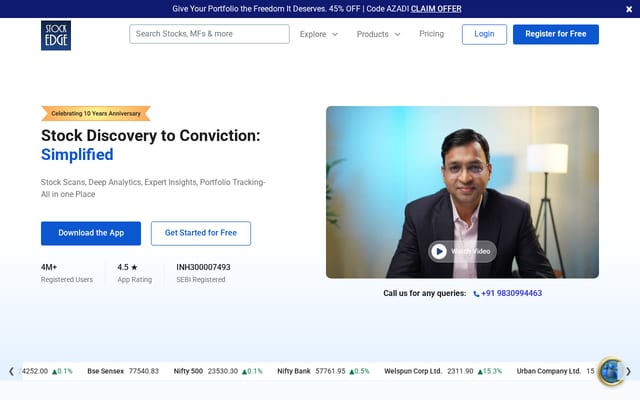Open the Pricing page
The height and width of the screenshot is (400, 640).
[431, 34]
